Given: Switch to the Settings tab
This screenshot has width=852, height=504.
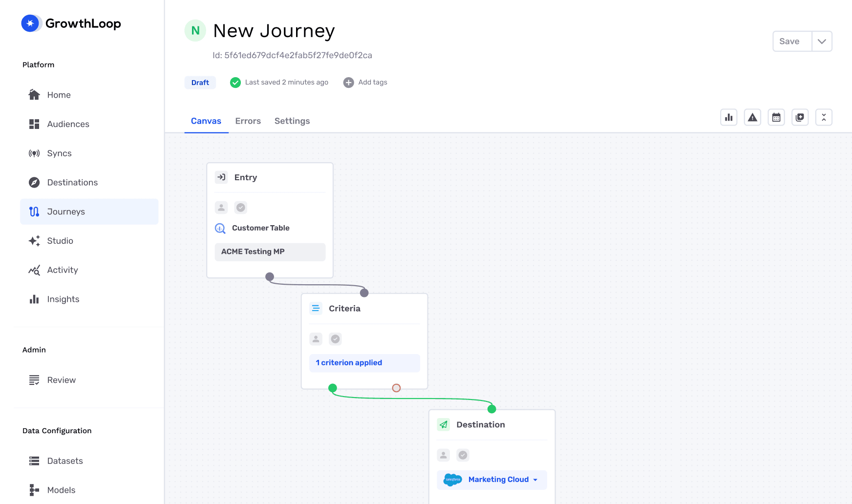Looking at the screenshot, I should point(292,121).
